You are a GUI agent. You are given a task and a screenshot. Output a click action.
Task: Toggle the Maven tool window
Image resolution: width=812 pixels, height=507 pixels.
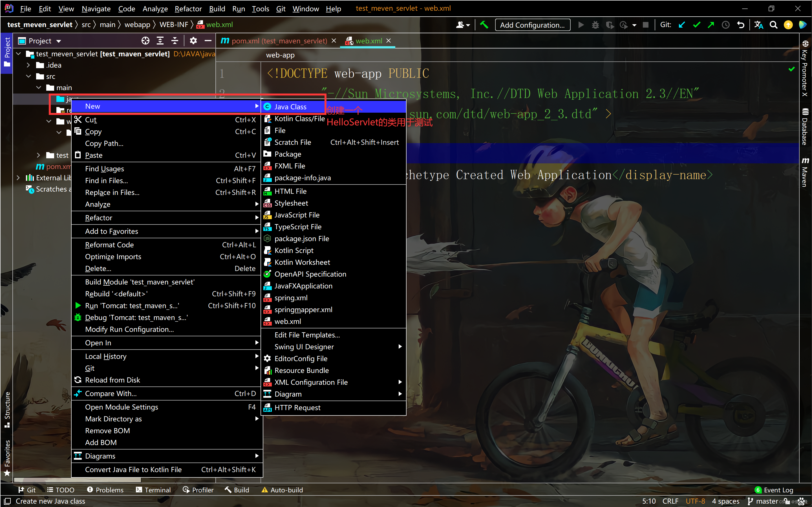[805, 172]
